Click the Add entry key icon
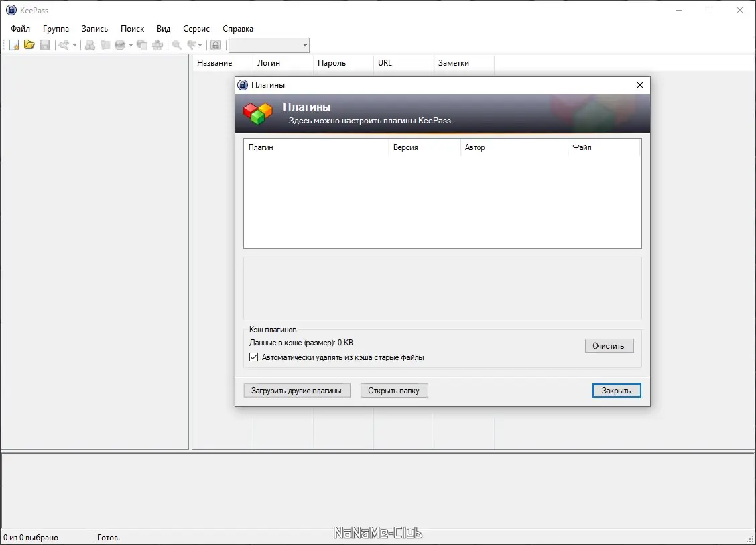 (64, 45)
